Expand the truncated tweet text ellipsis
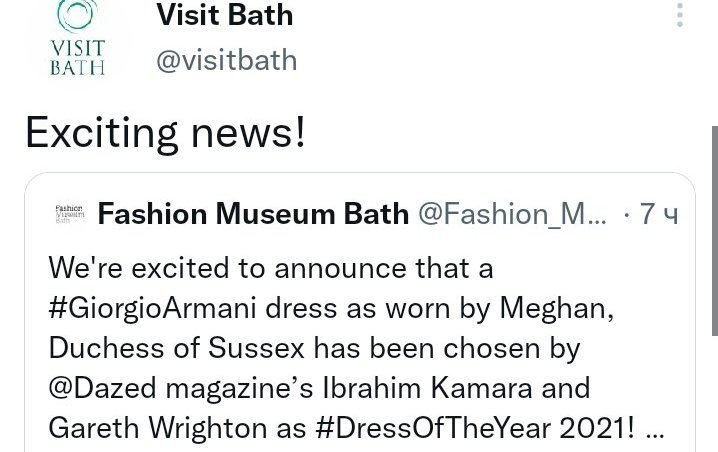Image resolution: width=718 pixels, height=452 pixels. [656, 428]
